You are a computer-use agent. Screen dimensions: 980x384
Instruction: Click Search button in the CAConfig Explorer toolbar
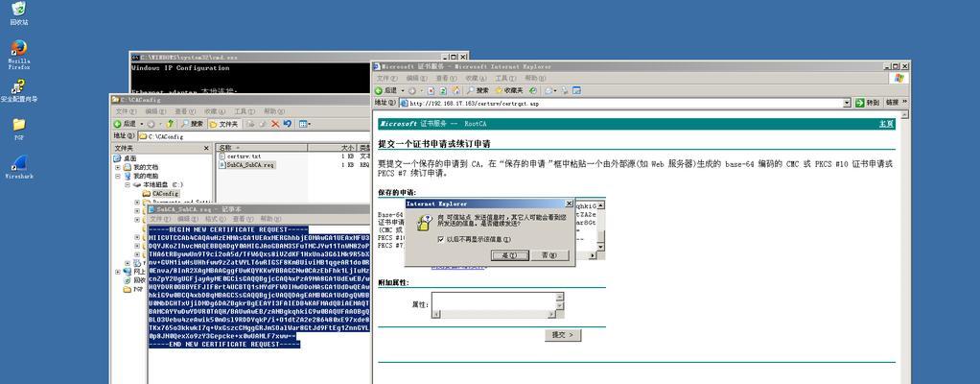(192, 124)
